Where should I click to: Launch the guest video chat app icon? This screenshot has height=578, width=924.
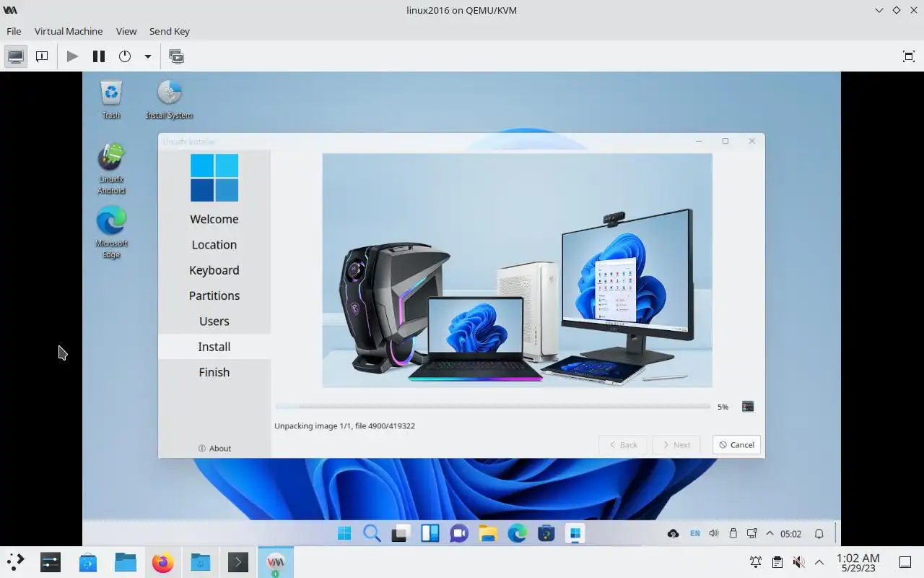pyautogui.click(x=459, y=534)
